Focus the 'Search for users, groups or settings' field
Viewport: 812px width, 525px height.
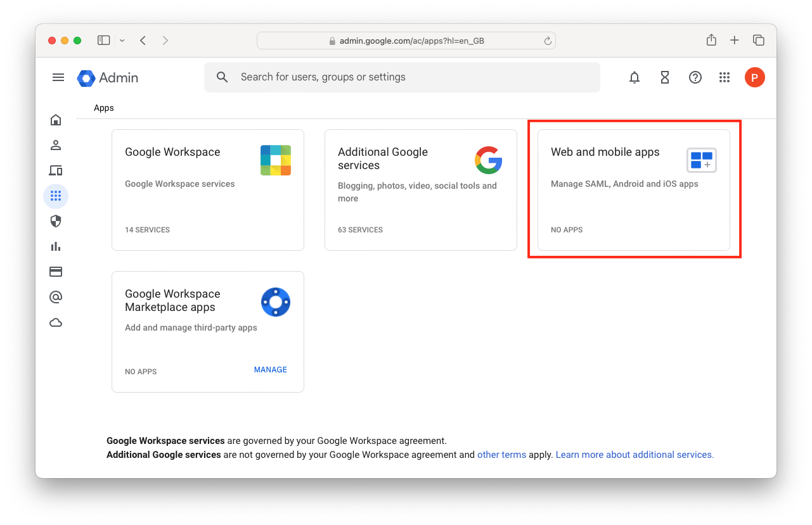coord(402,77)
